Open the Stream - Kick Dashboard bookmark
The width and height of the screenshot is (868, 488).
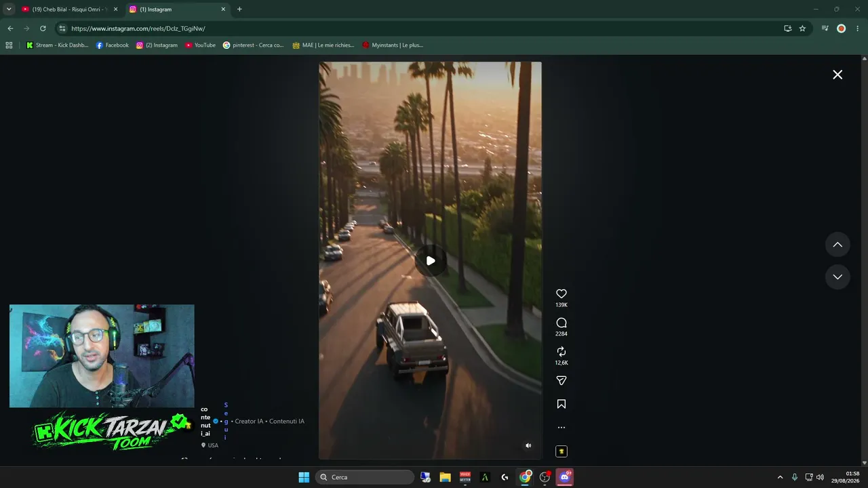coord(57,45)
